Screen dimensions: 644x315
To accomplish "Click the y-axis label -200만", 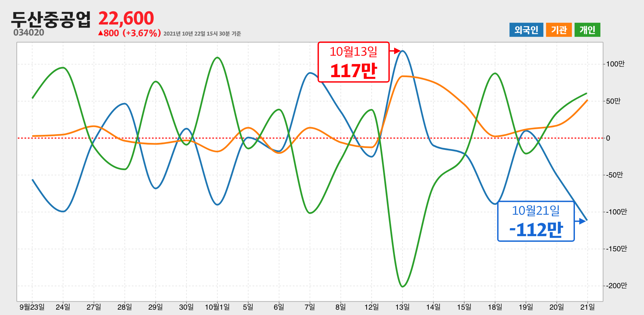I will (x=616, y=285).
